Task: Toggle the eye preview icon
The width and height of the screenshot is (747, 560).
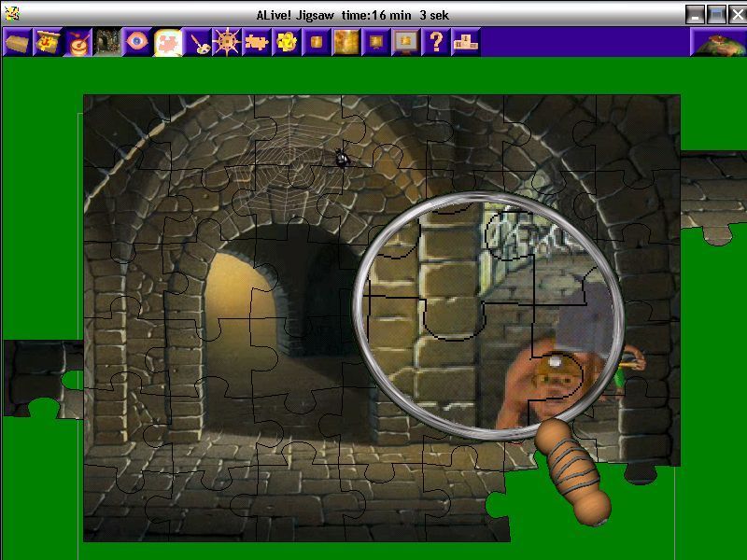Action: (137, 42)
